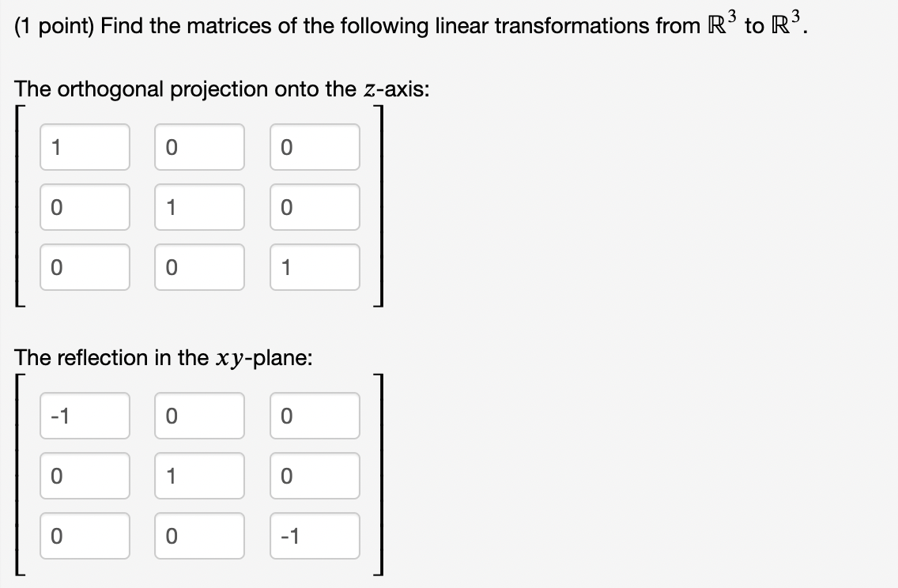Image resolution: width=898 pixels, height=588 pixels.
Task: Select the -1 field at bottom-right of reflection matrix
Action: 315,536
